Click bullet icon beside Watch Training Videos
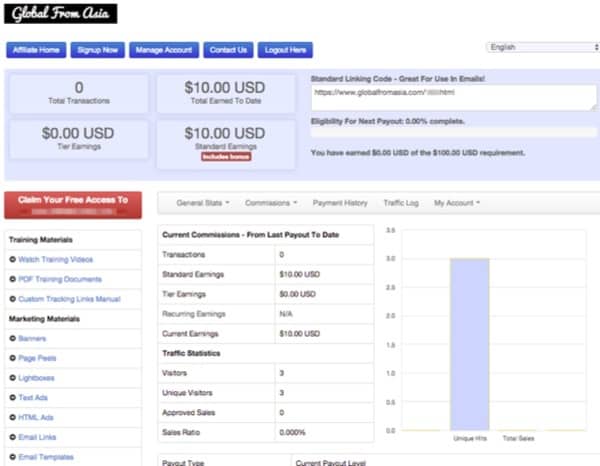600x466 pixels. [13, 260]
